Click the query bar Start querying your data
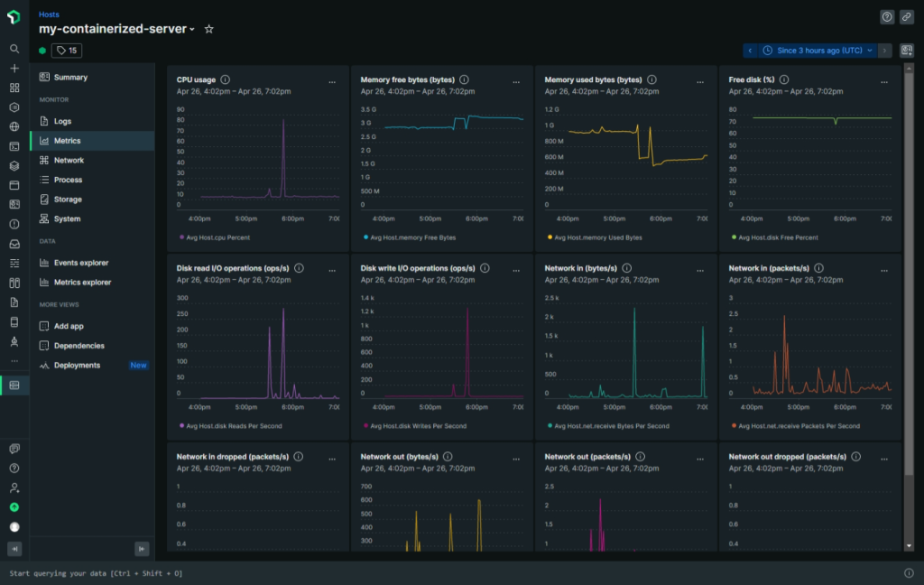This screenshot has width=924, height=585. pos(96,573)
